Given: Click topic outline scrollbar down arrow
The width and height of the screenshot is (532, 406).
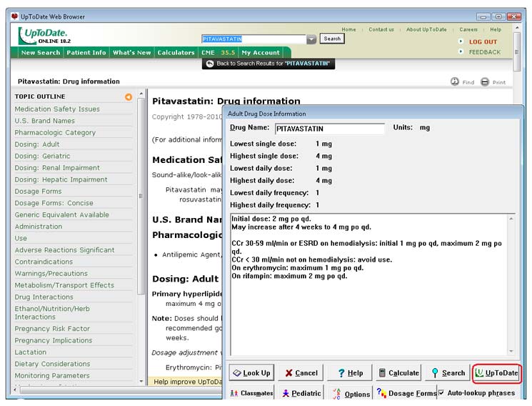Looking at the screenshot, I should [x=141, y=381].
